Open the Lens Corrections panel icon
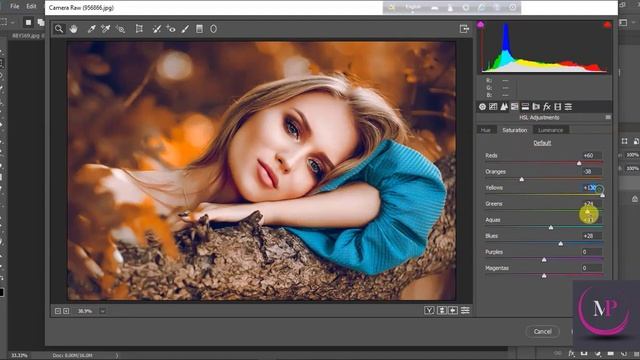The height and width of the screenshot is (360, 640). [536, 107]
